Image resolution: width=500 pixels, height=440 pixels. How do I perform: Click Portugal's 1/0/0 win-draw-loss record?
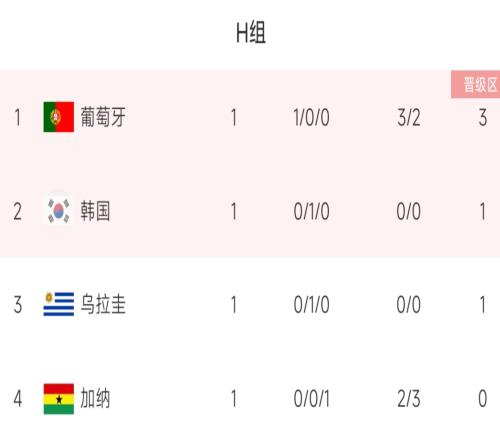[311, 118]
